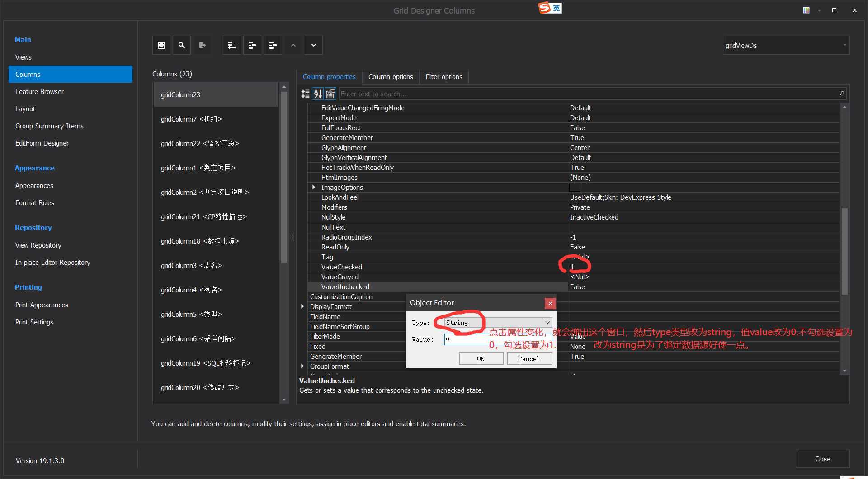The height and width of the screenshot is (479, 868).
Task: Click the show field list toolbar icon
Action: 161,45
